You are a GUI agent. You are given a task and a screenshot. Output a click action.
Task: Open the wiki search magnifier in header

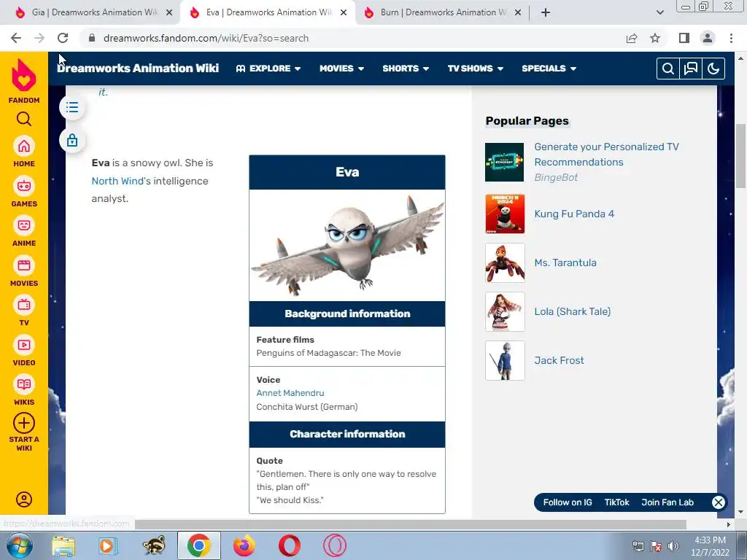point(668,69)
